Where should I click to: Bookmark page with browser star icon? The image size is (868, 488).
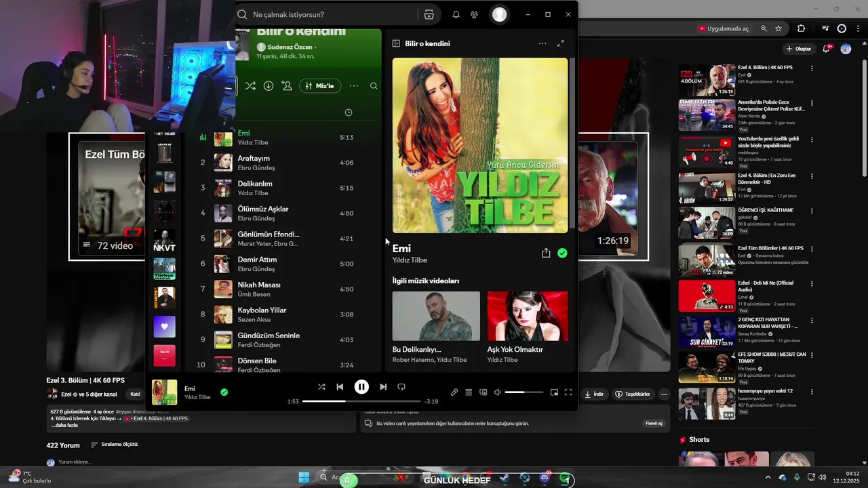coord(778,28)
